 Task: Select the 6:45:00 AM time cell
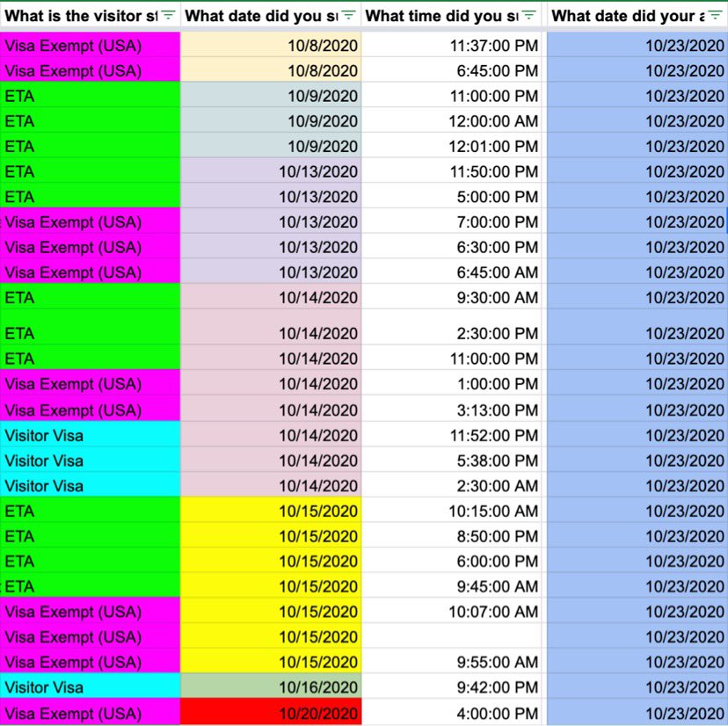(x=451, y=272)
